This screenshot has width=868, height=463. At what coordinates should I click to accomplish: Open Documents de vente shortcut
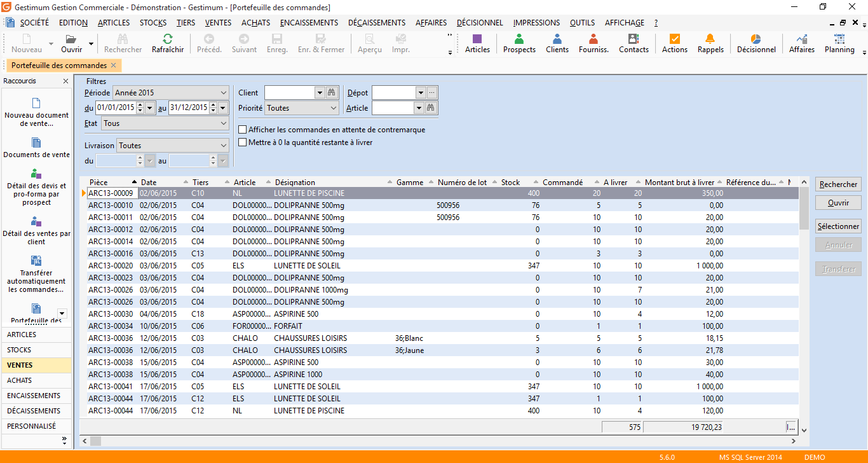(36, 148)
